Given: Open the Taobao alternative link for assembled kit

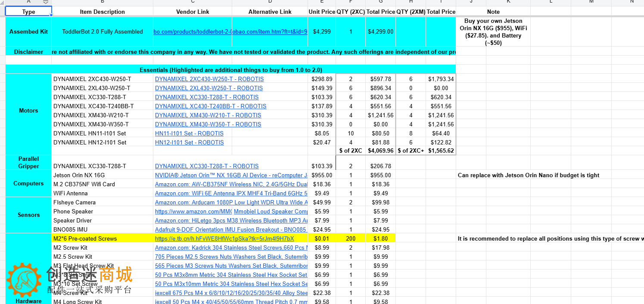Looking at the screenshot, I should pyautogui.click(x=270, y=31).
